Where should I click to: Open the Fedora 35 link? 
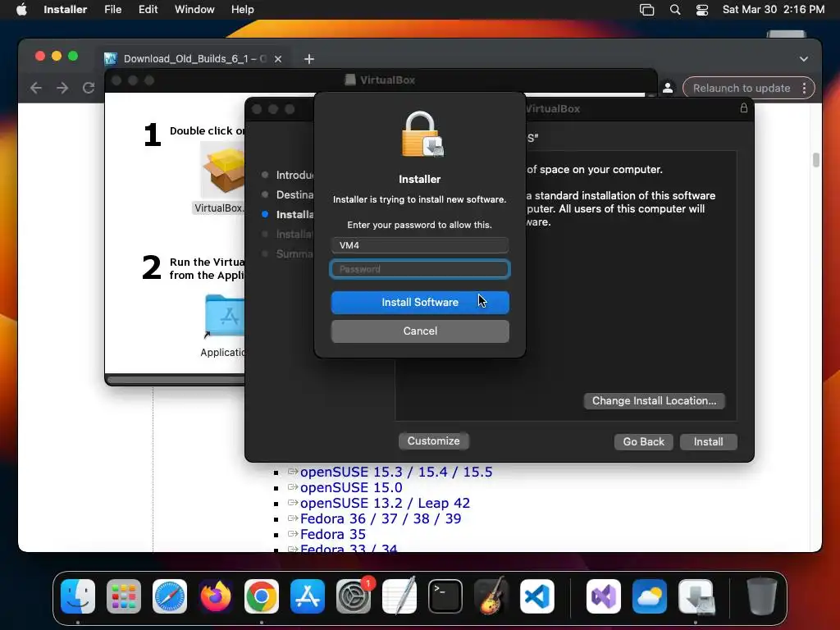pyautogui.click(x=333, y=534)
